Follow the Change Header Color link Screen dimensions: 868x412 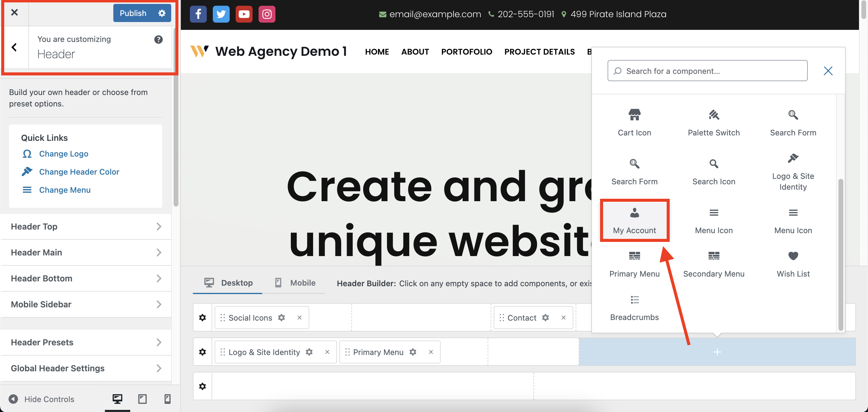(x=79, y=172)
